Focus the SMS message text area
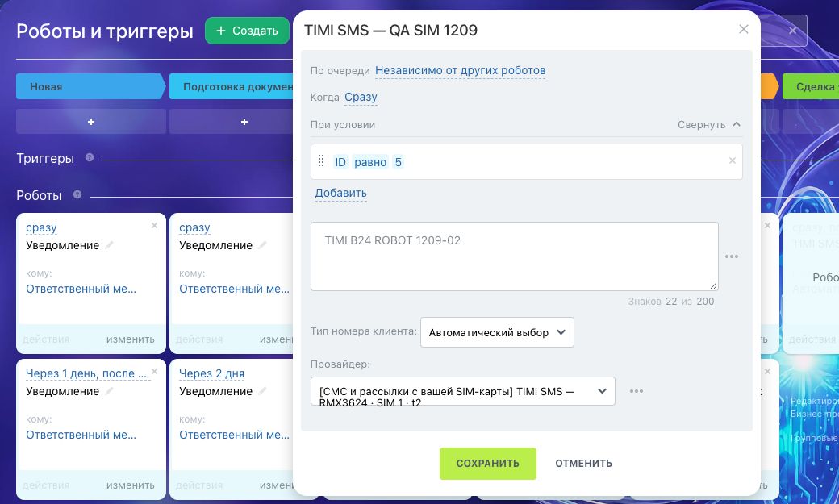The width and height of the screenshot is (839, 504). [514, 256]
